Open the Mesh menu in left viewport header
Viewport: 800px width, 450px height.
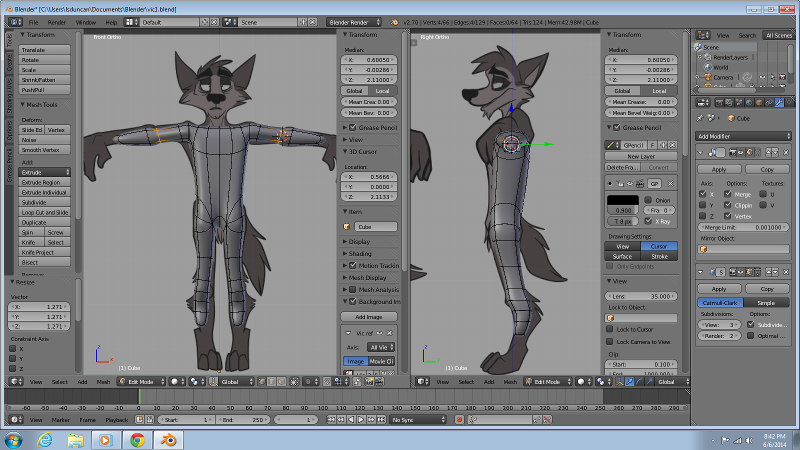(x=103, y=381)
